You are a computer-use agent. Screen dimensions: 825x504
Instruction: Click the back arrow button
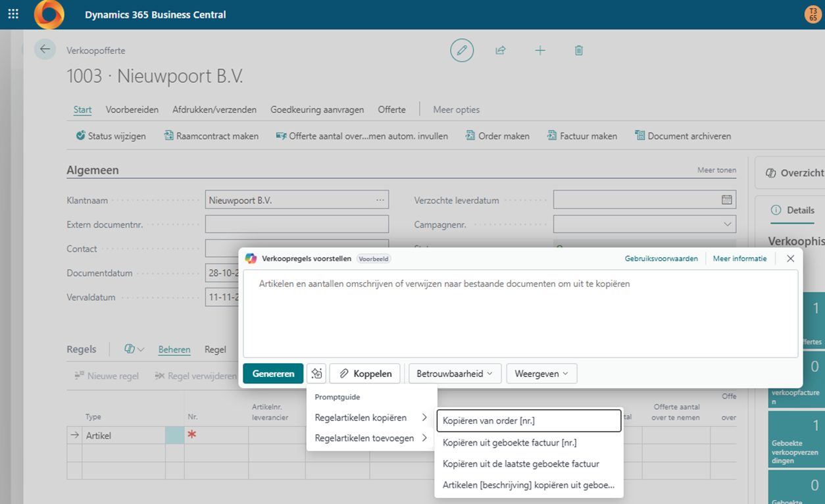click(x=45, y=49)
